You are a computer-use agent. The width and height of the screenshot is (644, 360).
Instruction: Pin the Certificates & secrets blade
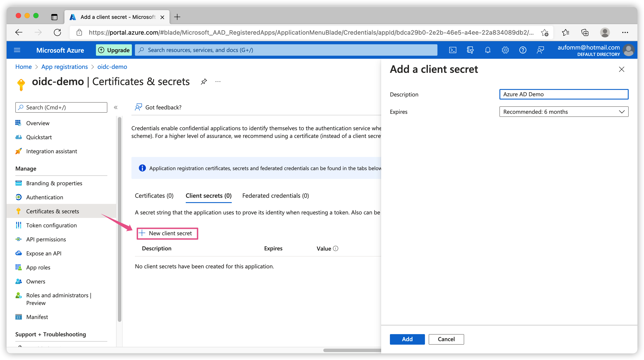click(x=204, y=82)
